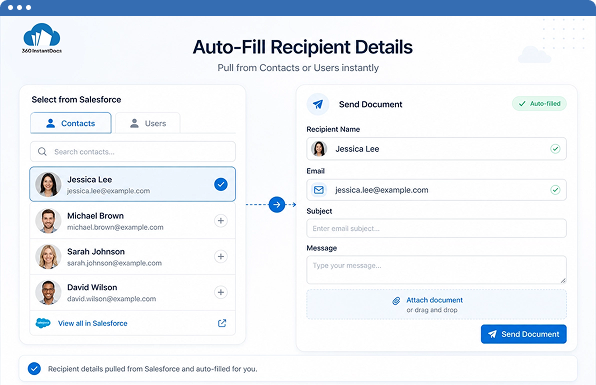Viewport: 596px width, 385px height.
Task: Switch to the Users tab
Action: coord(148,123)
